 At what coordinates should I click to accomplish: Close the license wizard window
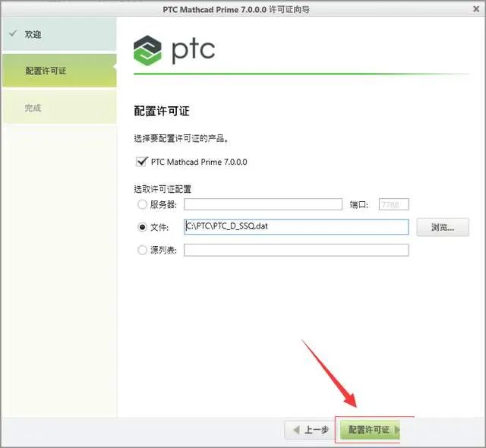point(476,9)
